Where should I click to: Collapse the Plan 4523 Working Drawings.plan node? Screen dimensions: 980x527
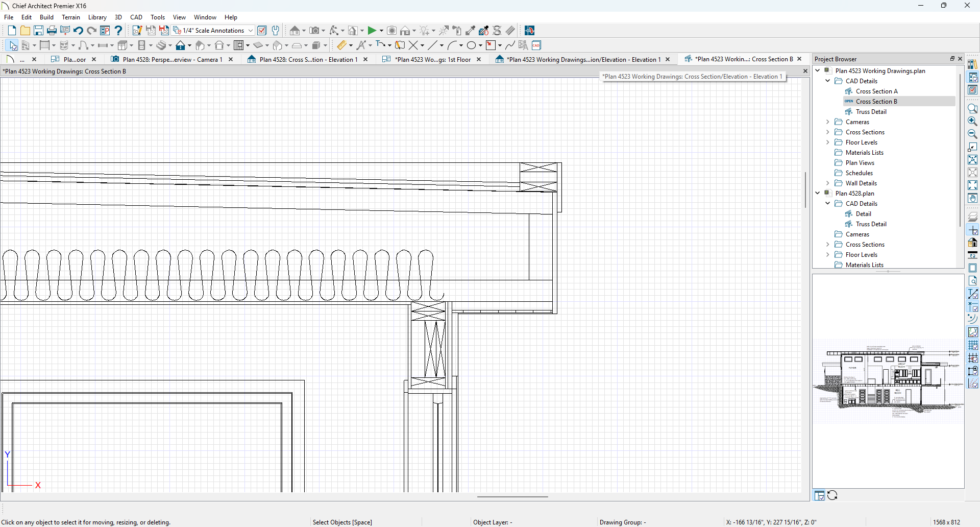point(818,70)
